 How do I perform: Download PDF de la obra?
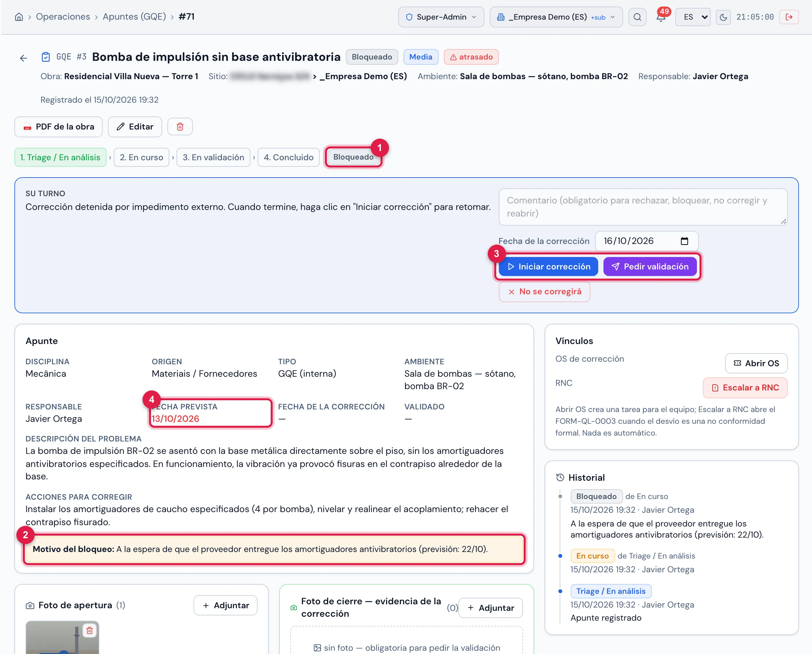tap(59, 127)
